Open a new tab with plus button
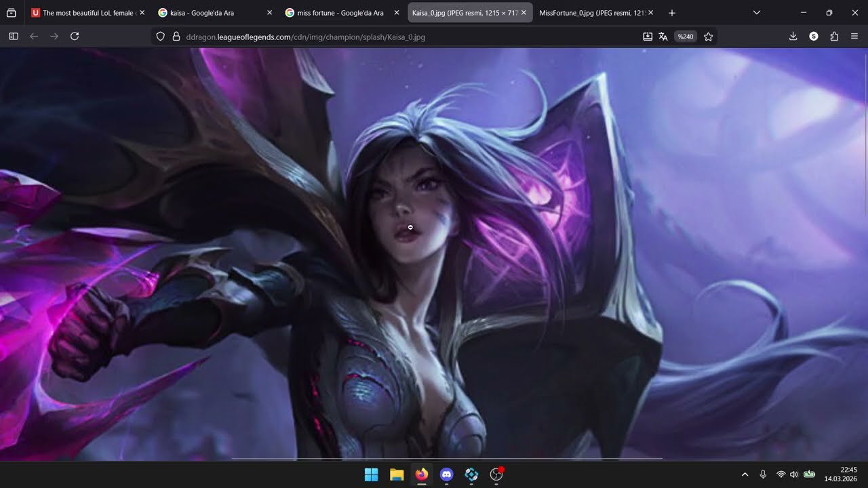The height and width of the screenshot is (488, 868). pos(672,13)
